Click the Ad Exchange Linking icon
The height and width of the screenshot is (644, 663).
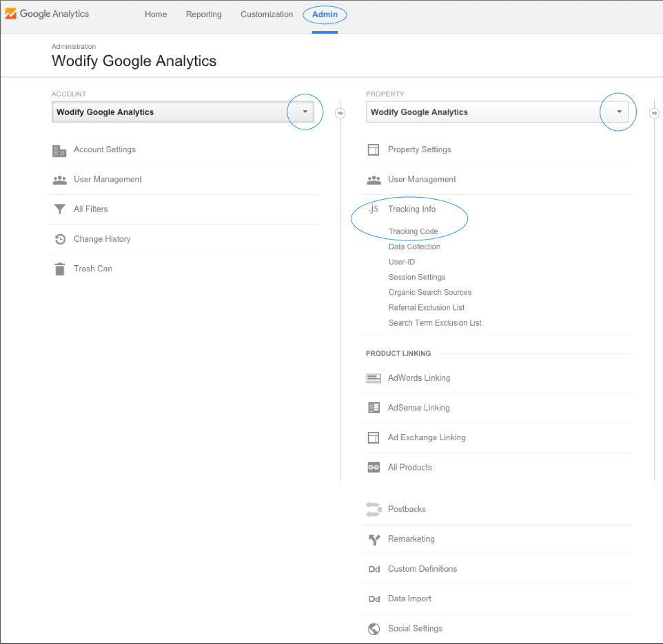[x=374, y=438]
